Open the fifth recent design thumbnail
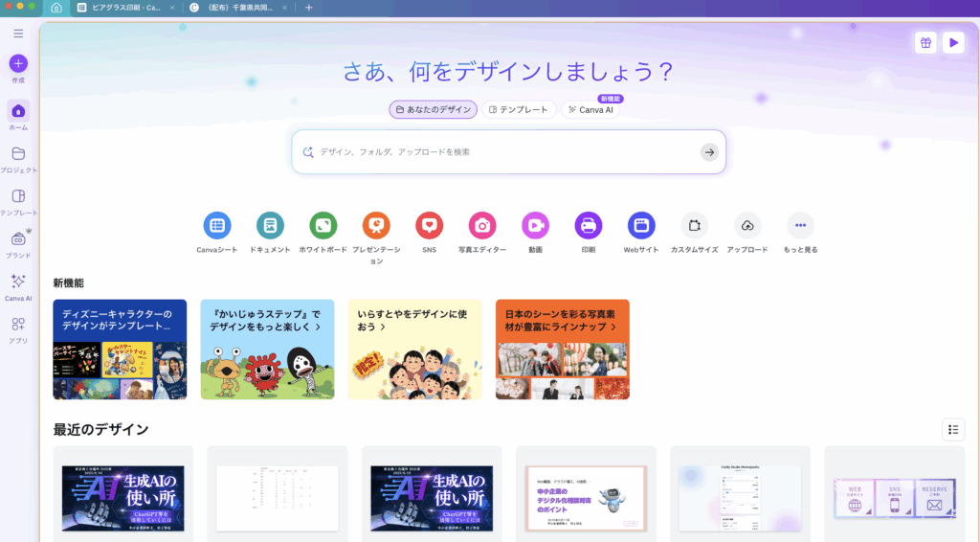The height and width of the screenshot is (542, 980). pos(741,498)
